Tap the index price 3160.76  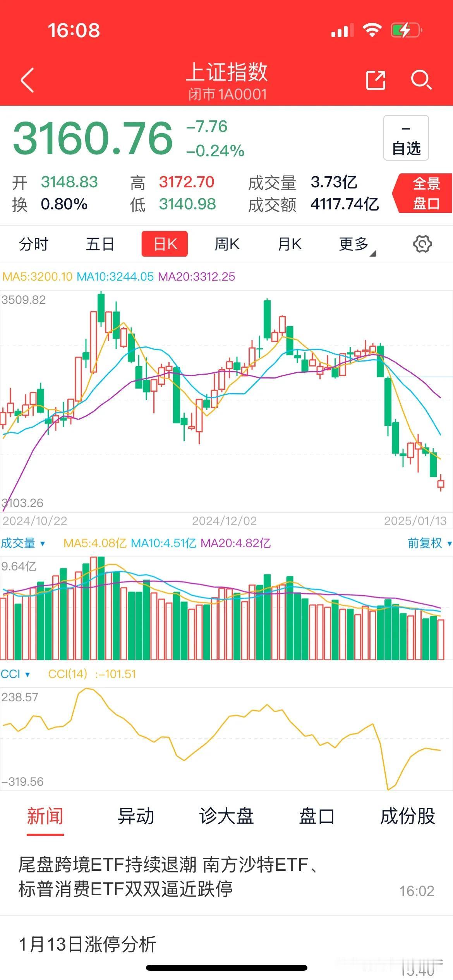93,138
